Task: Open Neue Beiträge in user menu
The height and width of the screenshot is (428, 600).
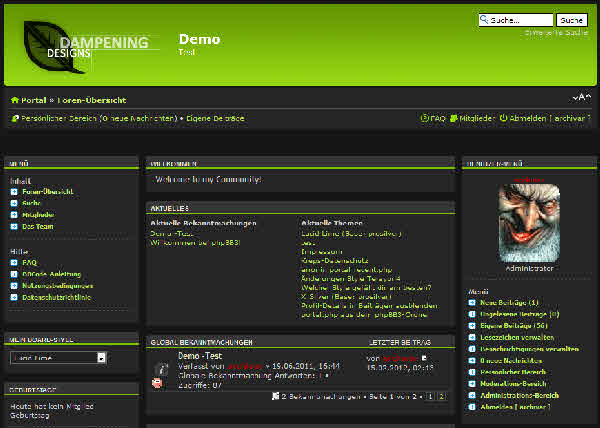Action: 510,302
